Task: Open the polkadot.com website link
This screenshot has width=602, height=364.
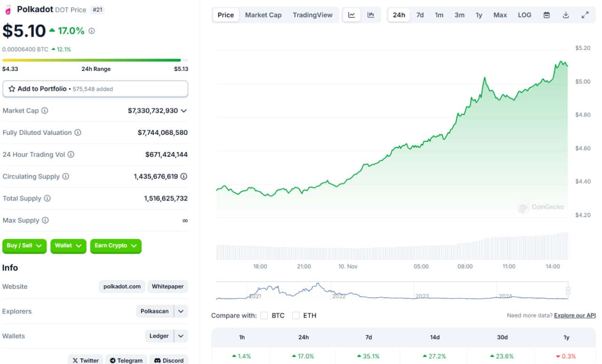Action: 122,287
